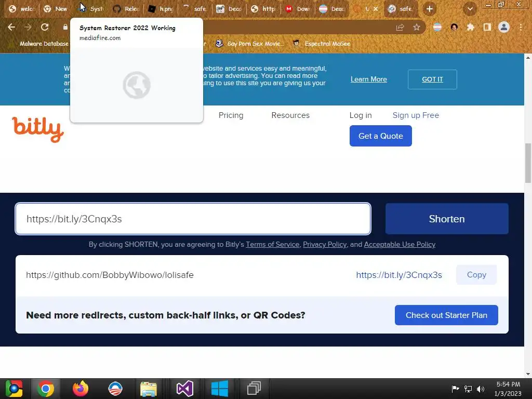Switch to the 'welc' tab

(x=22, y=9)
